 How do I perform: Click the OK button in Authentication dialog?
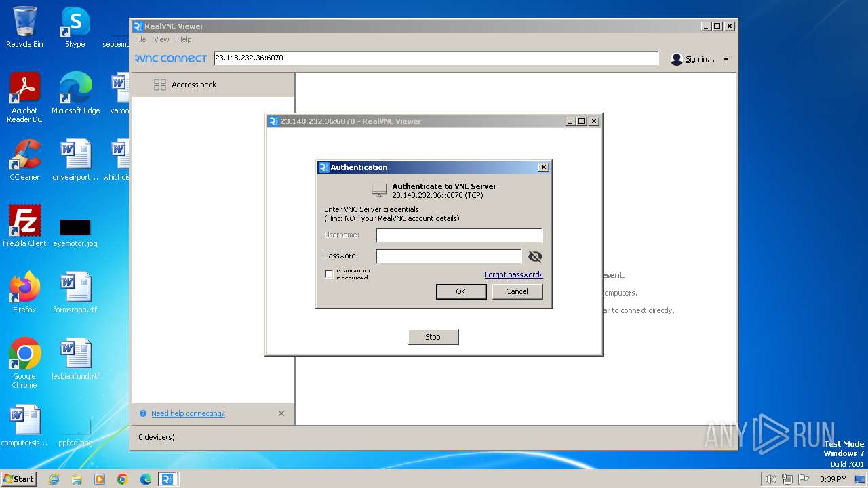pos(461,291)
